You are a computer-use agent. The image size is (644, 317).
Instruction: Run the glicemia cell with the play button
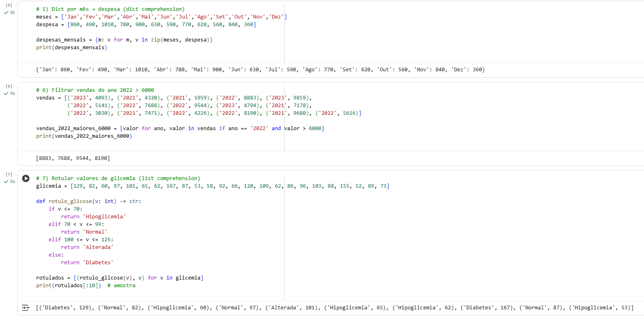[26, 178]
